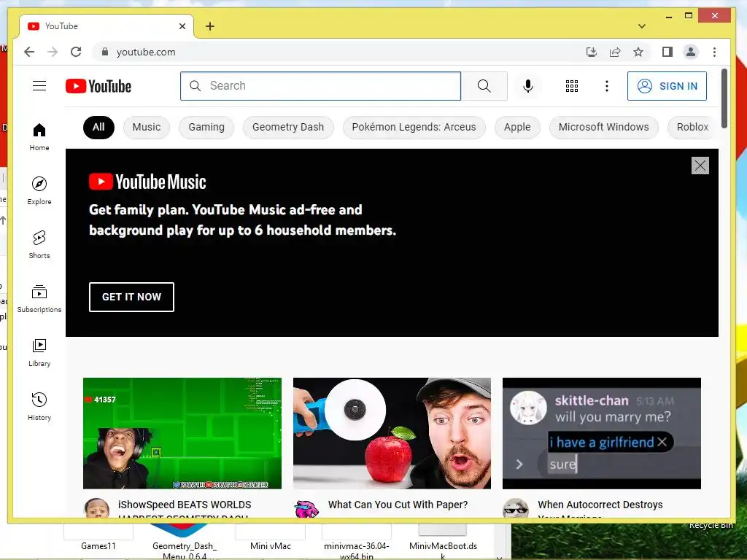Open the Chrome profile avatar
This screenshot has width=747, height=560.
pos(691,52)
